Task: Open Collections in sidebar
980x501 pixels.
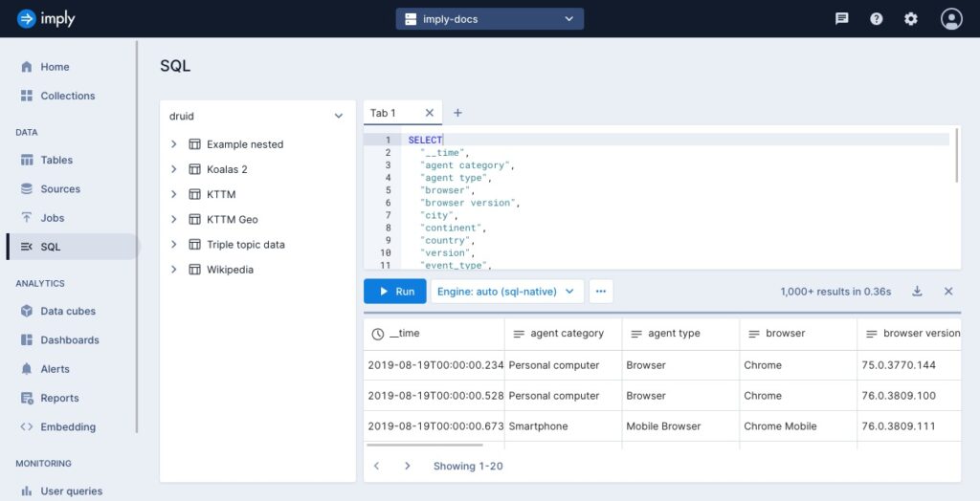Action: tap(69, 96)
